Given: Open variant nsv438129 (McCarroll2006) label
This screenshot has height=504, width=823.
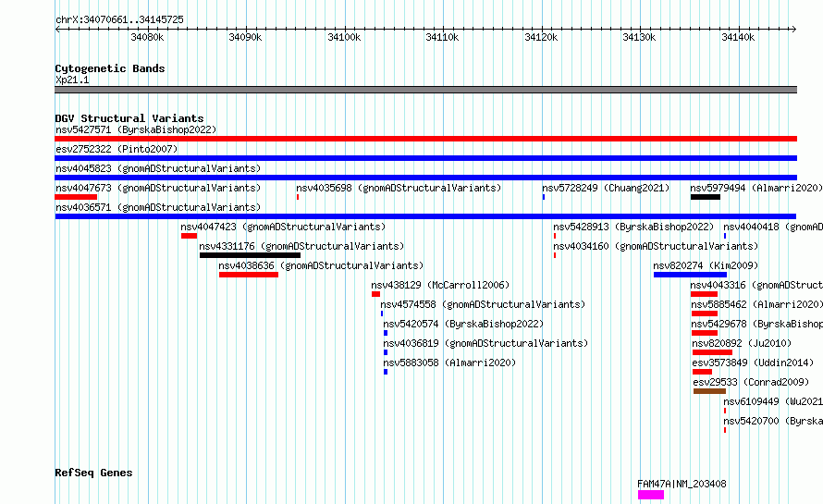Looking at the screenshot, I should coord(440,285).
